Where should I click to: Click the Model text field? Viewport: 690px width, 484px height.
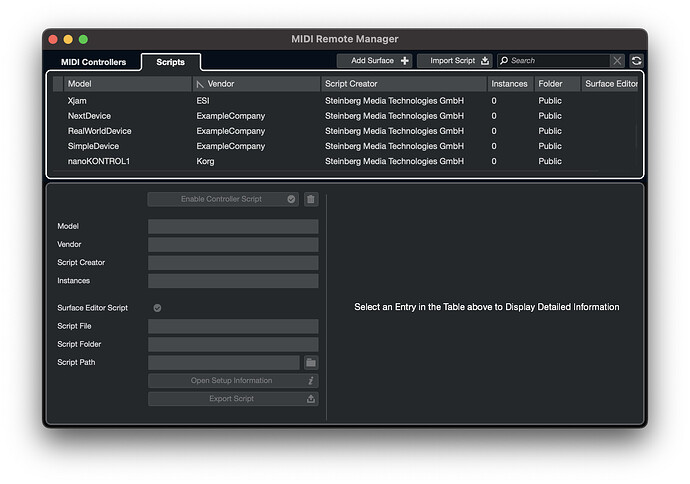[x=233, y=227]
